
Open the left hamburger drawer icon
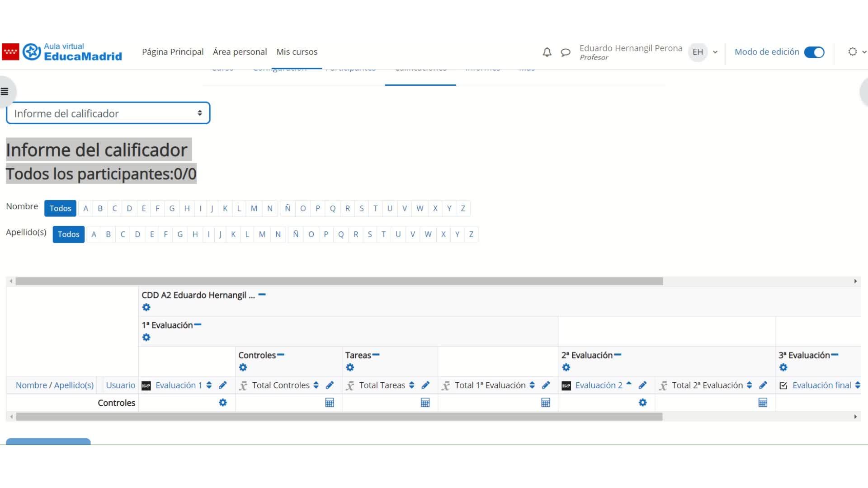[x=5, y=92]
